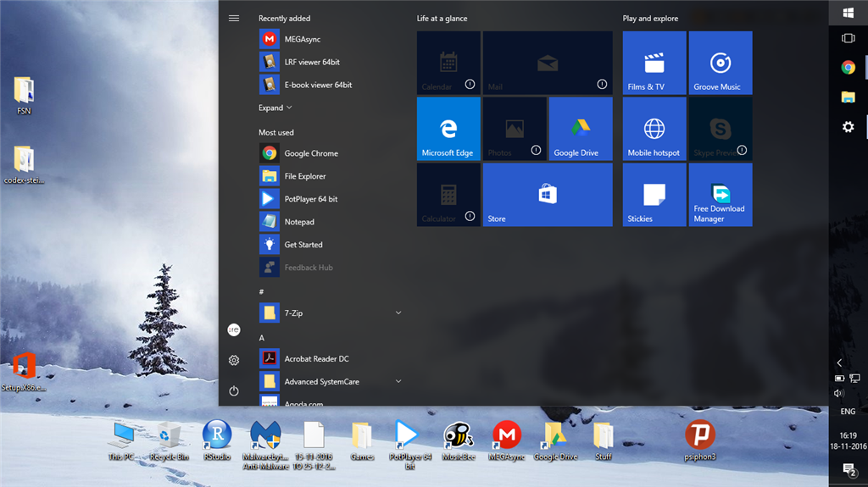Open Settings gear in Start menu rail
The width and height of the screenshot is (868, 487).
click(234, 360)
